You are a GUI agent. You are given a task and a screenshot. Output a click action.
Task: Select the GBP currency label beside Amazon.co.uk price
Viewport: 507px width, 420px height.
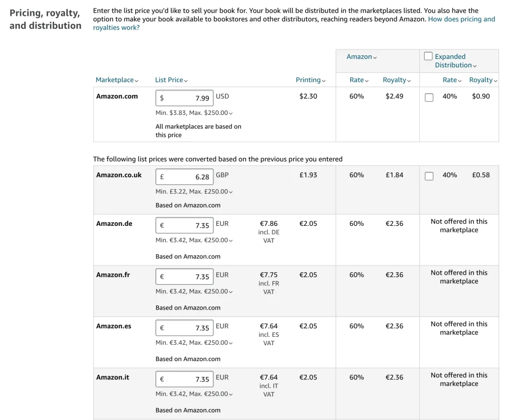point(222,175)
